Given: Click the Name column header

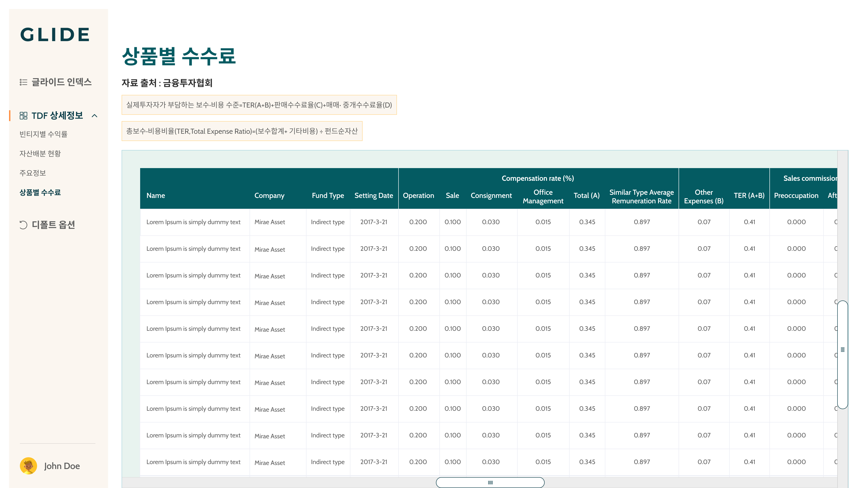Looking at the screenshot, I should point(156,195).
